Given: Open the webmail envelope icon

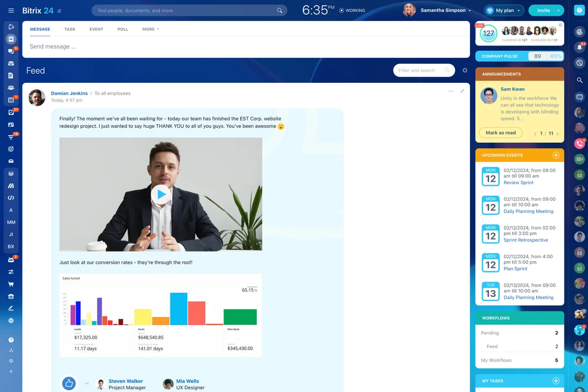Looking at the screenshot, I should click(x=11, y=161).
